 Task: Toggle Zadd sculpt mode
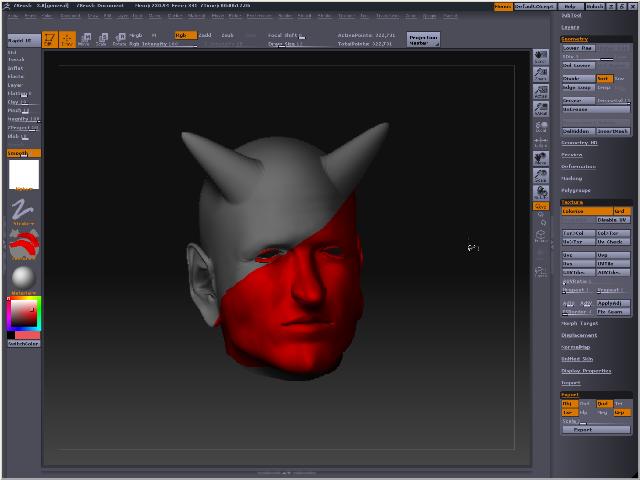pos(205,35)
